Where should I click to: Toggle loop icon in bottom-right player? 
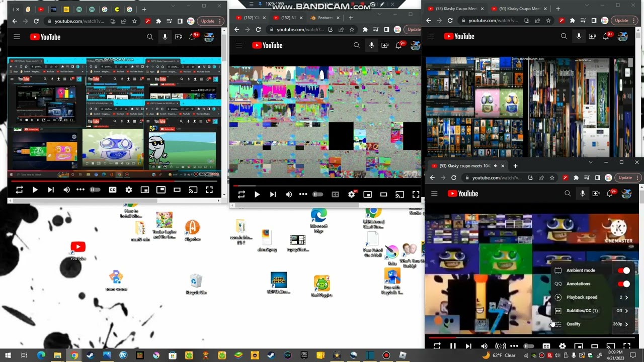[437, 346]
